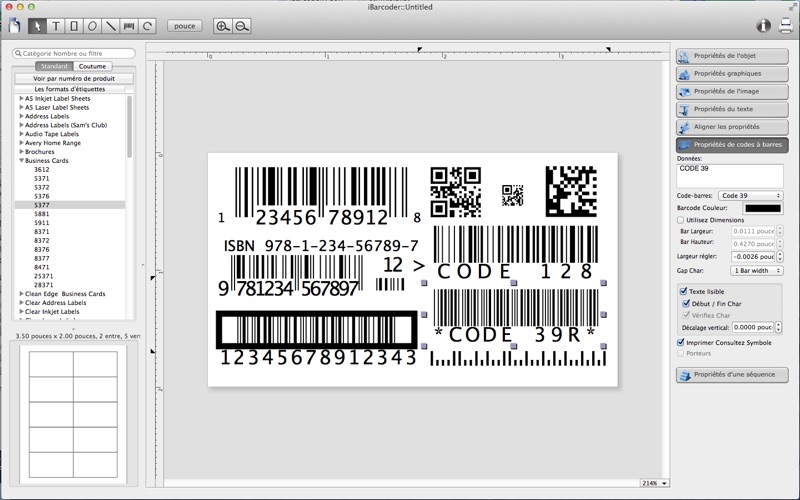Click the Barcode Couleur black swatch
Screen dimensions: 800x500
point(763,208)
